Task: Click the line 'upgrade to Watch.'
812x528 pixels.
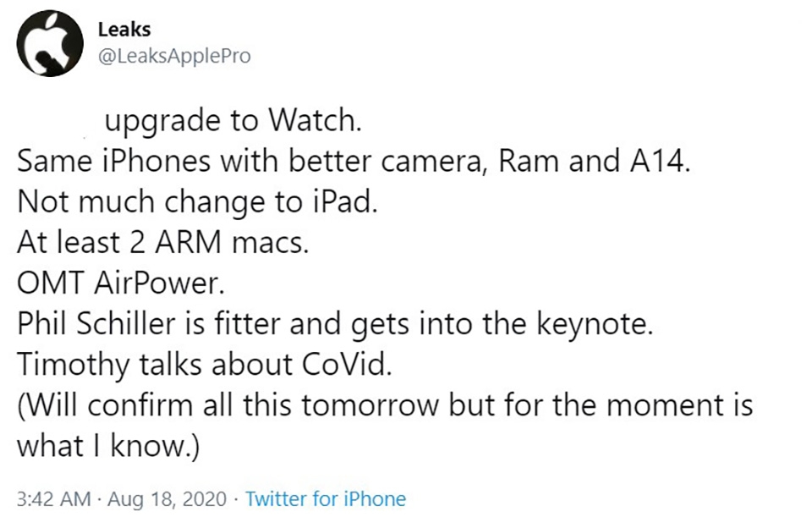Action: click(x=233, y=122)
